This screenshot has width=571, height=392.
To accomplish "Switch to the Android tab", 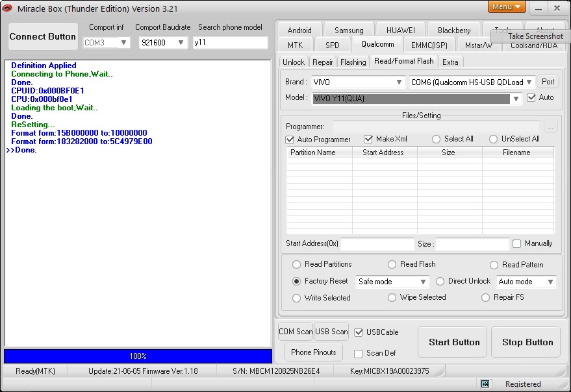I will (x=299, y=31).
